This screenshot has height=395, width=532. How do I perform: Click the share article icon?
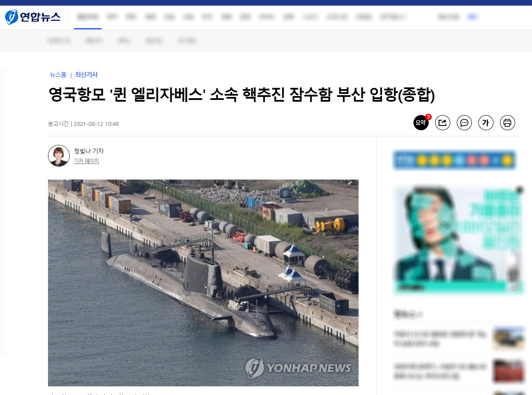[442, 123]
